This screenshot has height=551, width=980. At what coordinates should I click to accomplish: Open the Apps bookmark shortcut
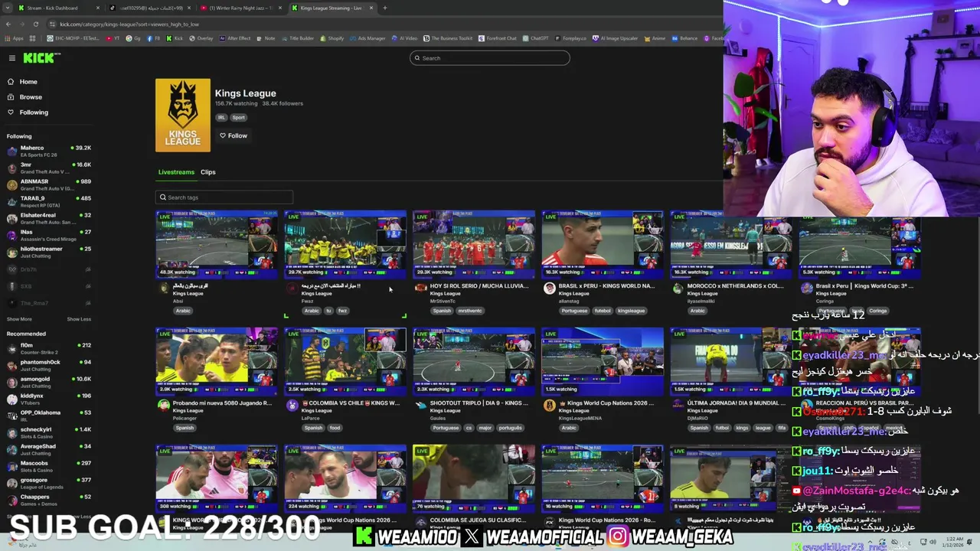click(15, 38)
